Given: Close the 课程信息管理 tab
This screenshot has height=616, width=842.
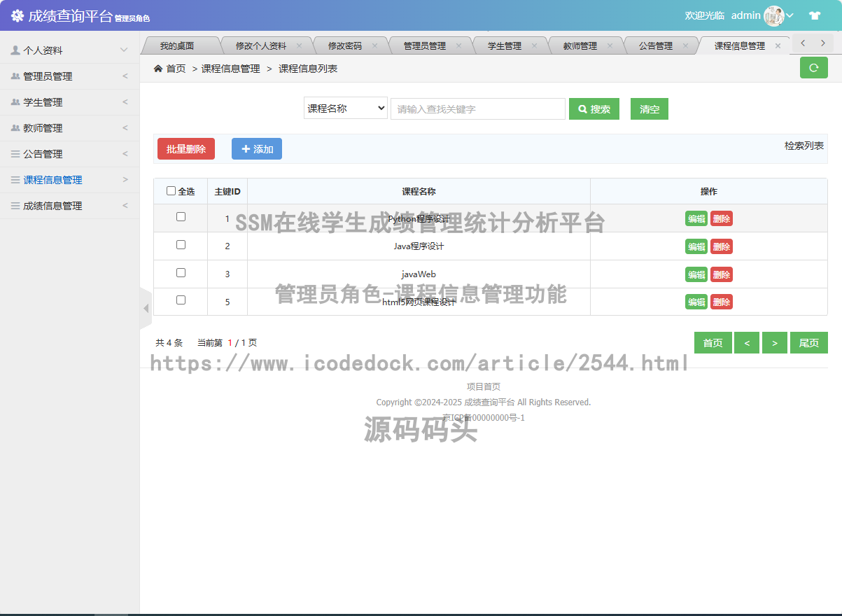Looking at the screenshot, I should [778, 45].
